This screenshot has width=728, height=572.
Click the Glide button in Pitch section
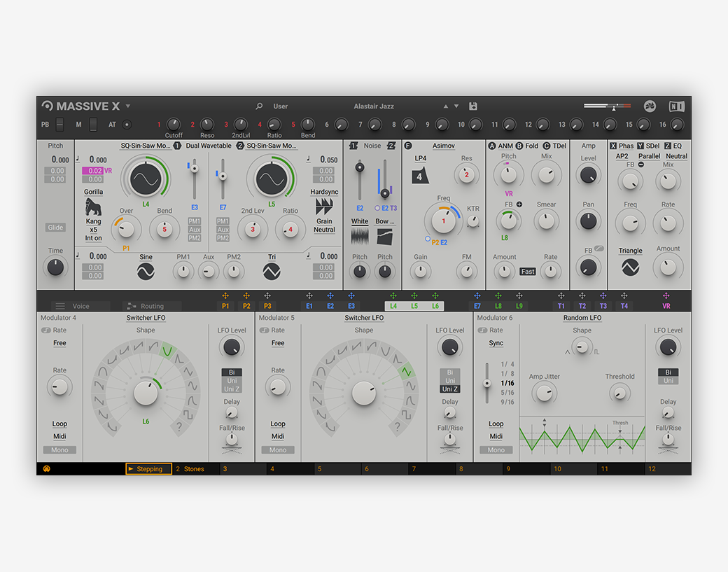click(x=55, y=228)
